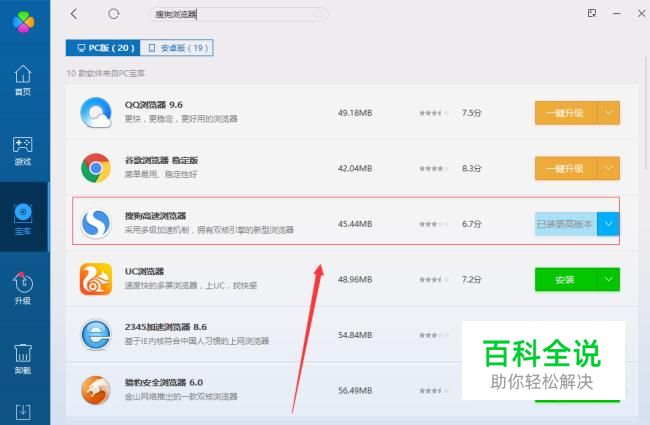The height and width of the screenshot is (425, 650).
Task: Close the software manager window
Action: point(641,13)
